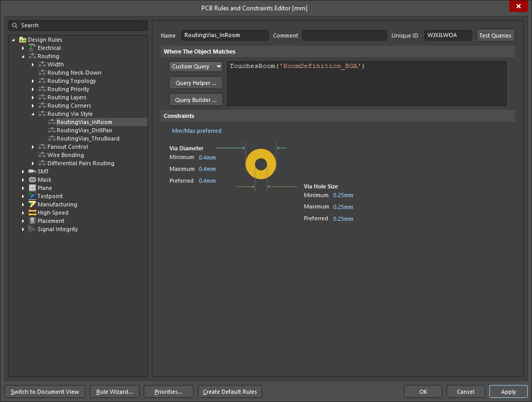Click the Routing Corners rule icon

42,106
